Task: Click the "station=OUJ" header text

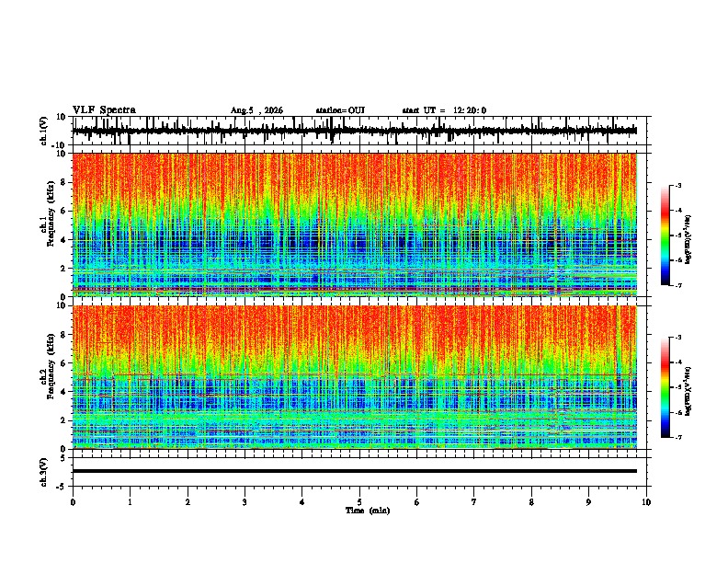Action: pyautogui.click(x=340, y=110)
